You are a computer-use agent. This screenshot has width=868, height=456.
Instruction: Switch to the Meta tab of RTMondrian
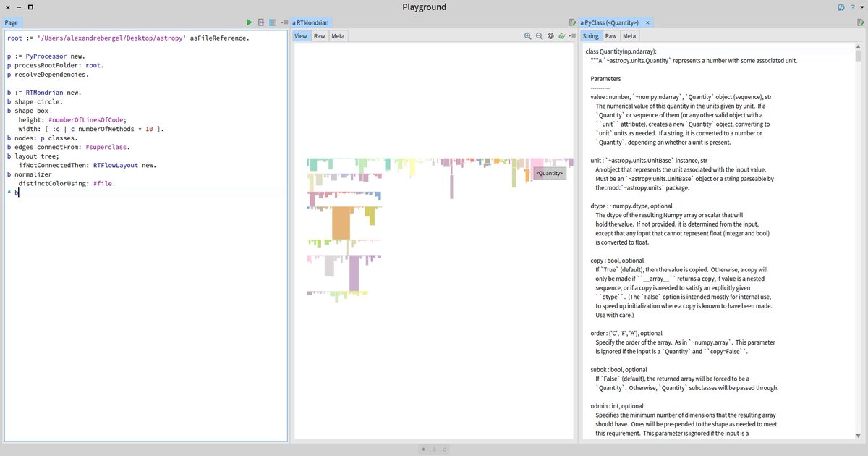[x=338, y=36]
